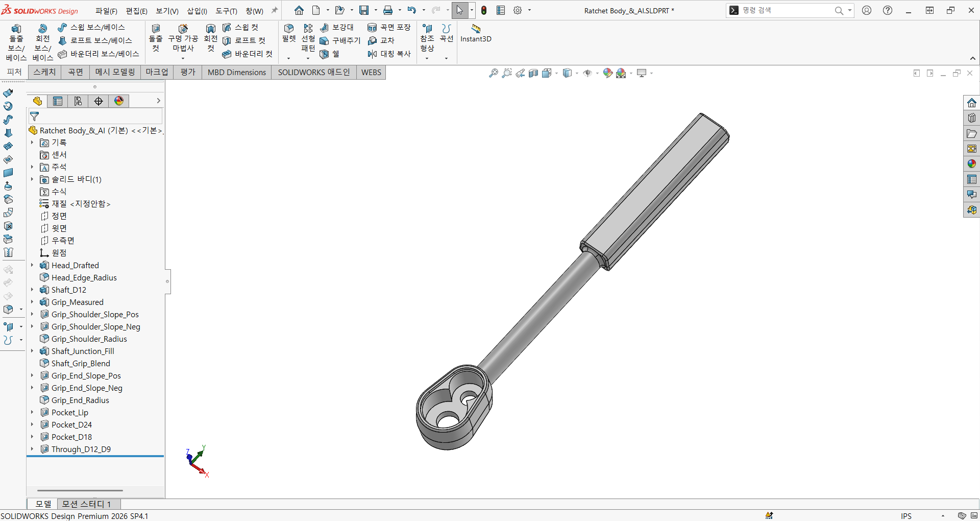
Task: Click the Shell (쉘) tool
Action: click(330, 54)
